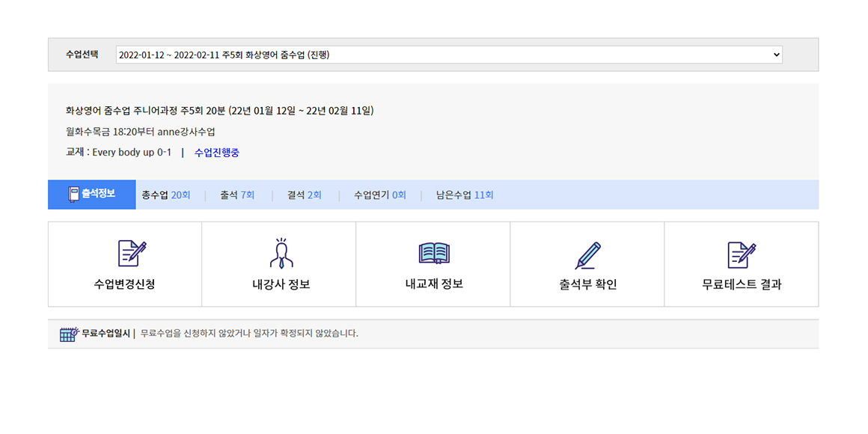Click the schedule line 월화수목금 18:20부터
868x434 pixels.
(x=141, y=132)
